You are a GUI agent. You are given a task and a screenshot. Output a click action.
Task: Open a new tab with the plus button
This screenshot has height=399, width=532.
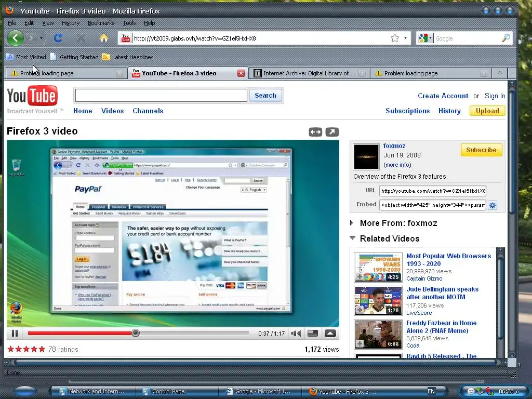click(499, 73)
